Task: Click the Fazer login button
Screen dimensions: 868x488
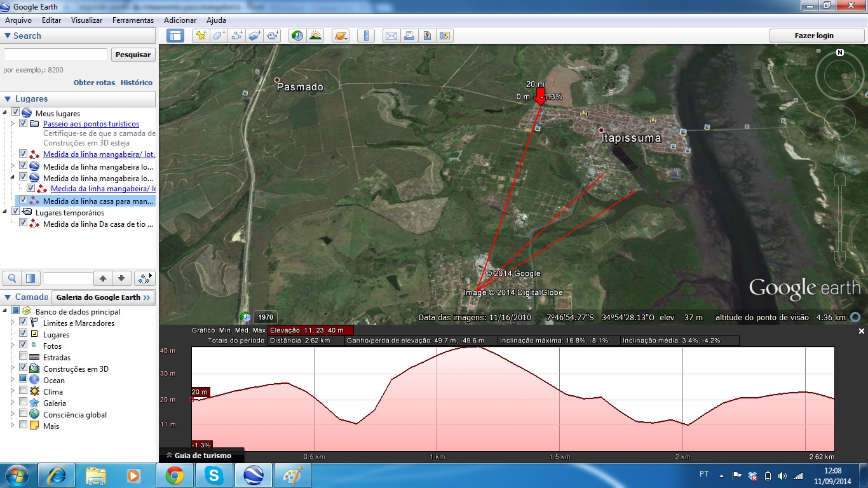Action: 814,36
